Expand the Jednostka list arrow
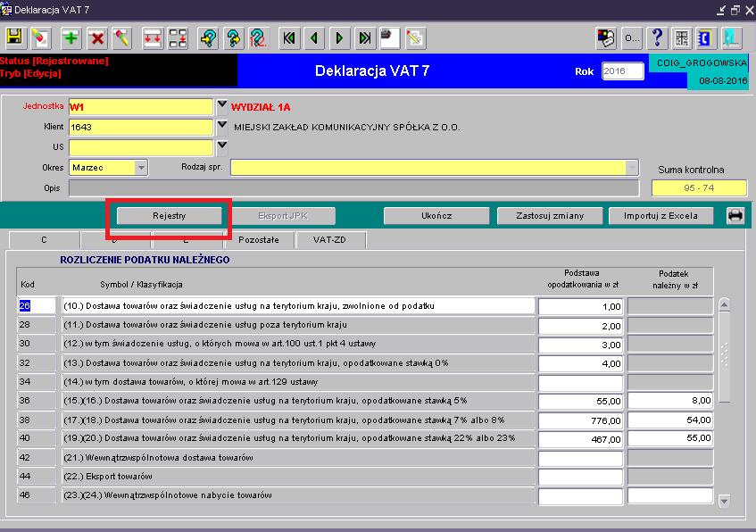The height and width of the screenshot is (532, 756). click(x=221, y=105)
